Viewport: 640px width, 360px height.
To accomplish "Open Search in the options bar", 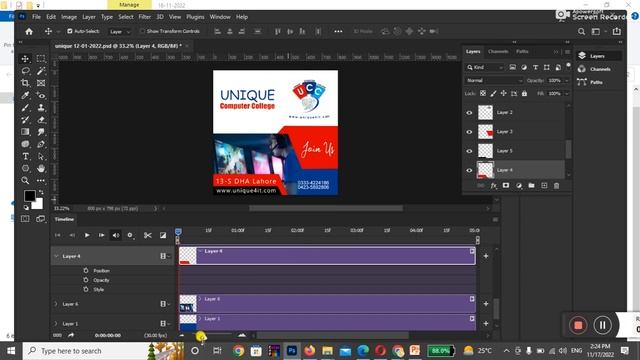I will click(581, 31).
